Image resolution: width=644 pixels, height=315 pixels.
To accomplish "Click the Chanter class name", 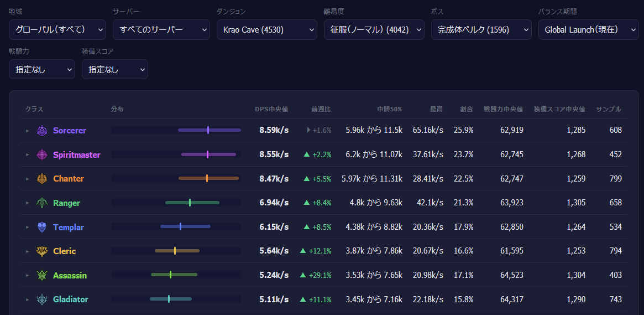I will (x=68, y=178).
